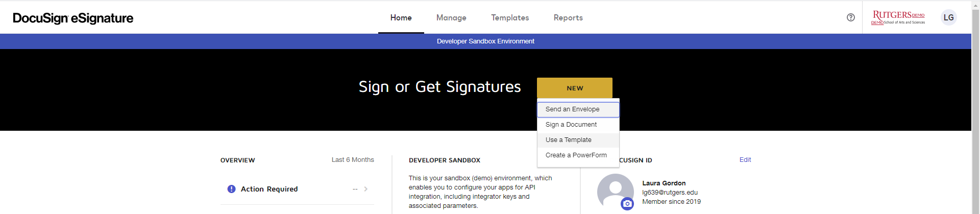Click the DocuSign eSignature logo
This screenshot has width=980, height=214.
click(73, 18)
